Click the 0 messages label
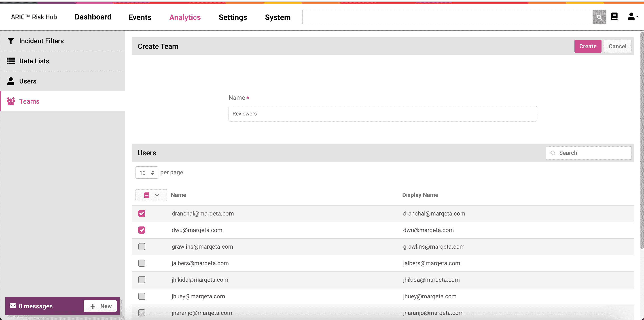Image resolution: width=644 pixels, height=320 pixels. 36,306
